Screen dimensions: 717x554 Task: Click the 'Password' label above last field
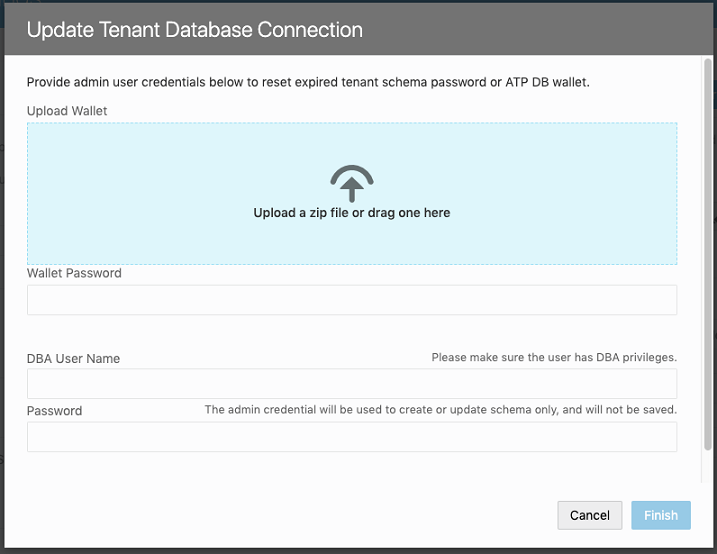click(54, 410)
